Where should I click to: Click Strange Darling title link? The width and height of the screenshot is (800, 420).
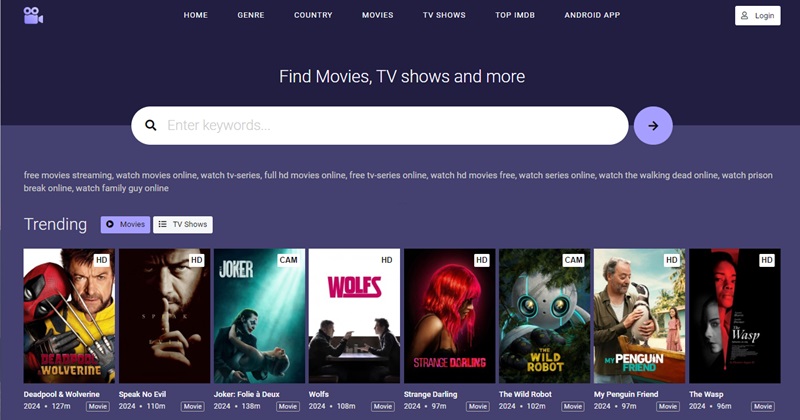(431, 394)
